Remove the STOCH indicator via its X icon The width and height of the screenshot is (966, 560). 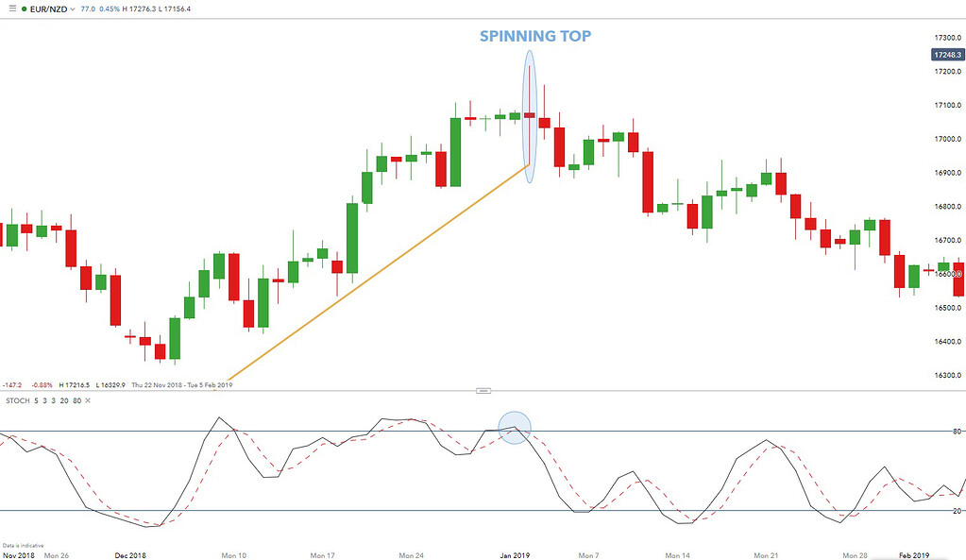click(x=88, y=400)
